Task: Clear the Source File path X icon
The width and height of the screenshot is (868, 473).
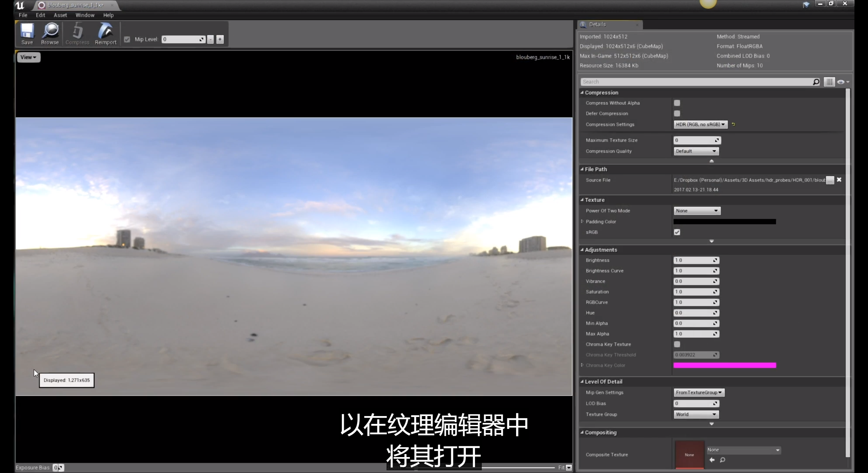Action: (x=839, y=180)
